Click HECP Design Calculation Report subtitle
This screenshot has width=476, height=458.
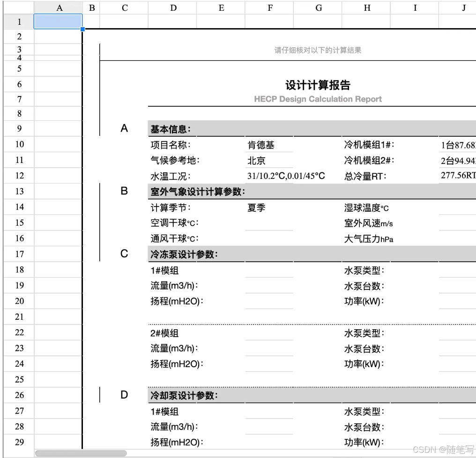[x=318, y=99]
